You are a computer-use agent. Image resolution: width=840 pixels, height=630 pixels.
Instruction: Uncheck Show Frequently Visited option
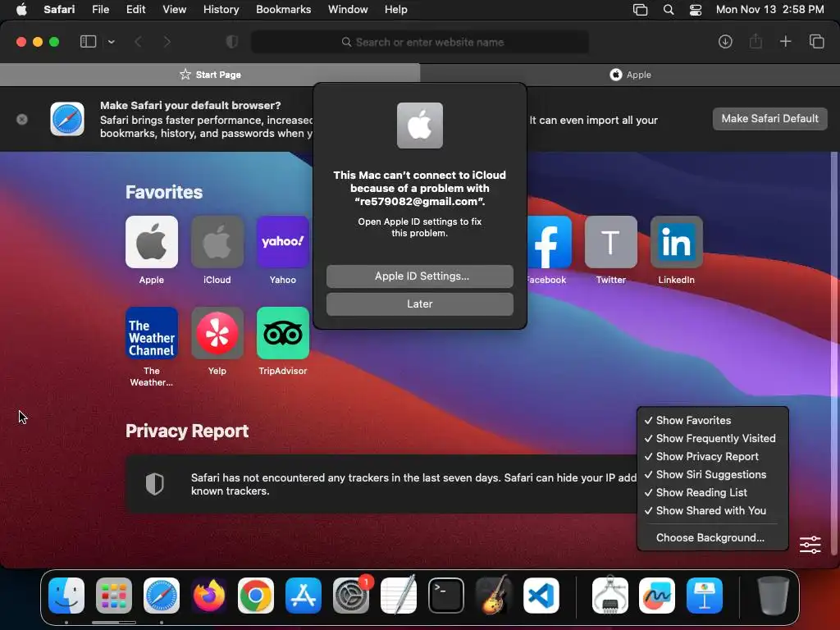[x=713, y=438]
